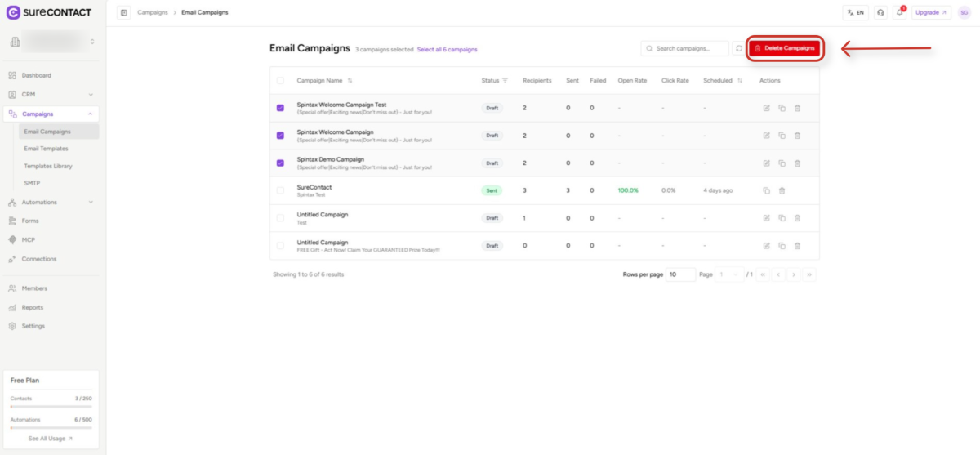Image resolution: width=980 pixels, height=455 pixels.
Task: Uncheck the Spintax Welcome Campaign checkbox
Action: 280,135
